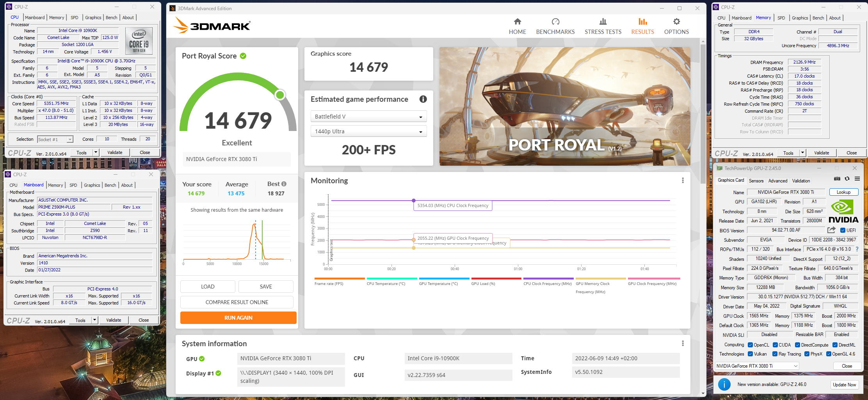Click the green check next to Display #1
The height and width of the screenshot is (400, 868).
[218, 373]
